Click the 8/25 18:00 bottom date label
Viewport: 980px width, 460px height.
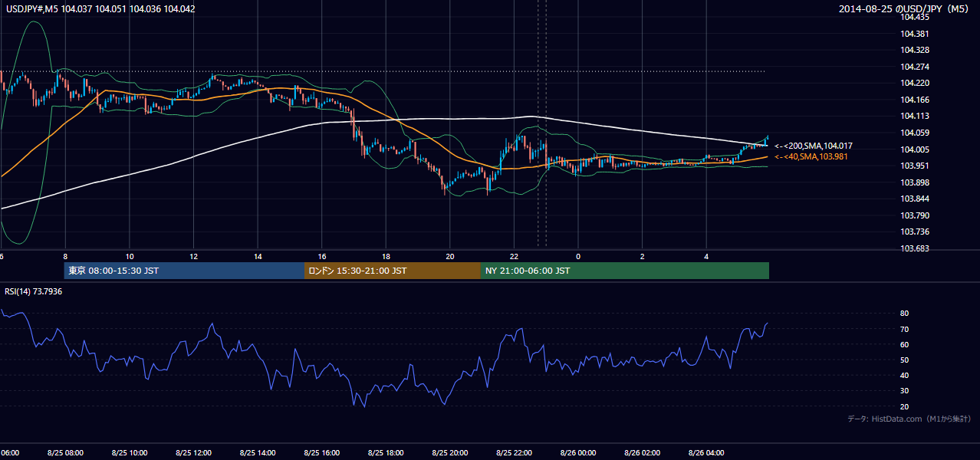point(386,453)
